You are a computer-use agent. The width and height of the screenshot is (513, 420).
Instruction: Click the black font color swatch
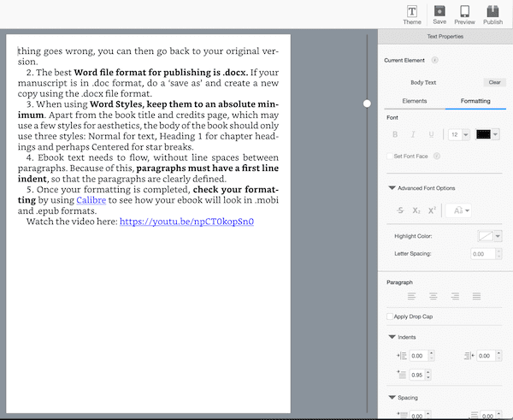point(484,134)
